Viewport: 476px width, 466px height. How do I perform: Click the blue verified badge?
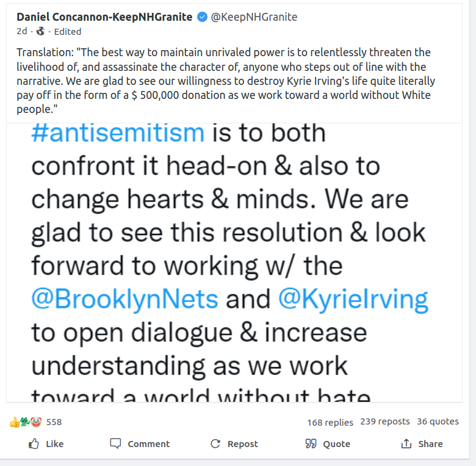202,17
